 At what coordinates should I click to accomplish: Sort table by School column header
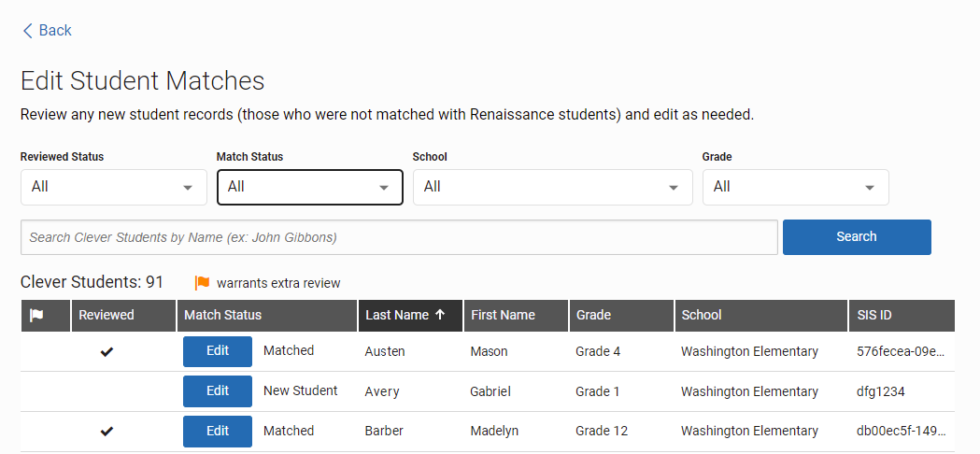point(760,315)
